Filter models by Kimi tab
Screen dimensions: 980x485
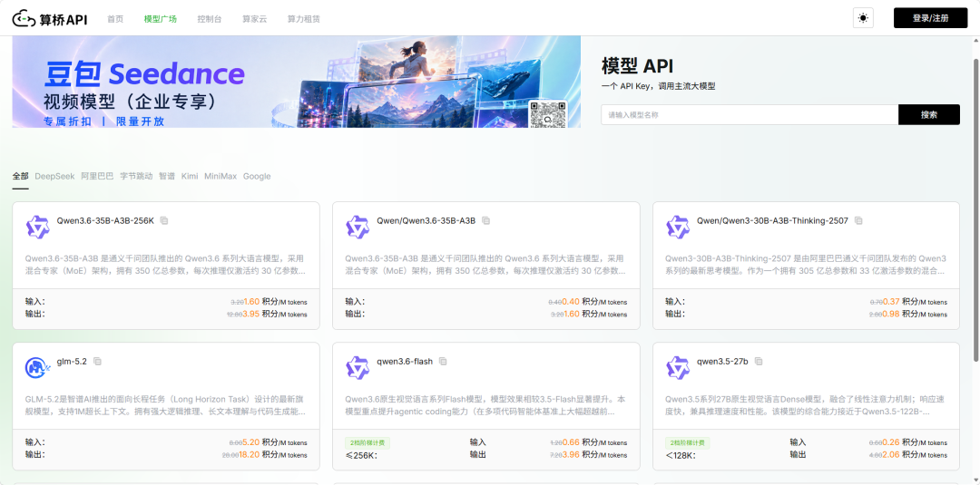pyautogui.click(x=190, y=177)
